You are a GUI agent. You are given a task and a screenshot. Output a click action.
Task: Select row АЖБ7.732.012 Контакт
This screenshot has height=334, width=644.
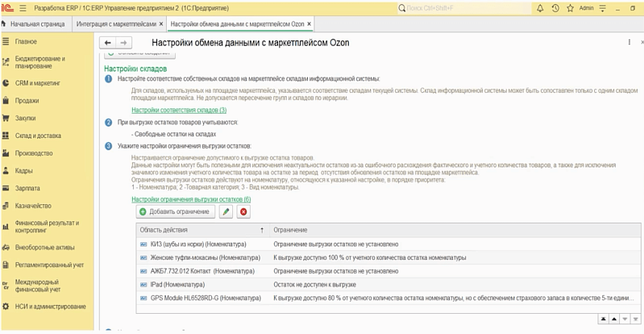[x=388, y=272]
